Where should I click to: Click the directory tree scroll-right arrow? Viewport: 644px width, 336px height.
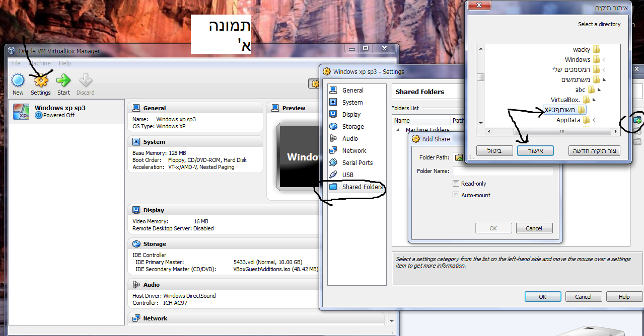coord(616,132)
